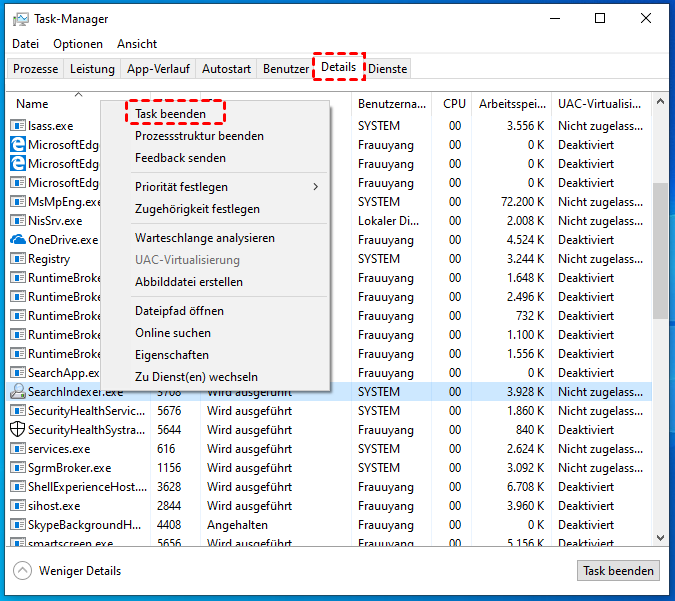Sort by the CPU column header
The width and height of the screenshot is (675, 601).
pos(454,104)
